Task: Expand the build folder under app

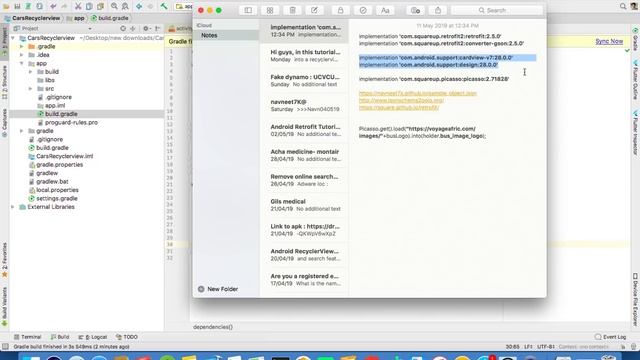Action: pos(31,72)
